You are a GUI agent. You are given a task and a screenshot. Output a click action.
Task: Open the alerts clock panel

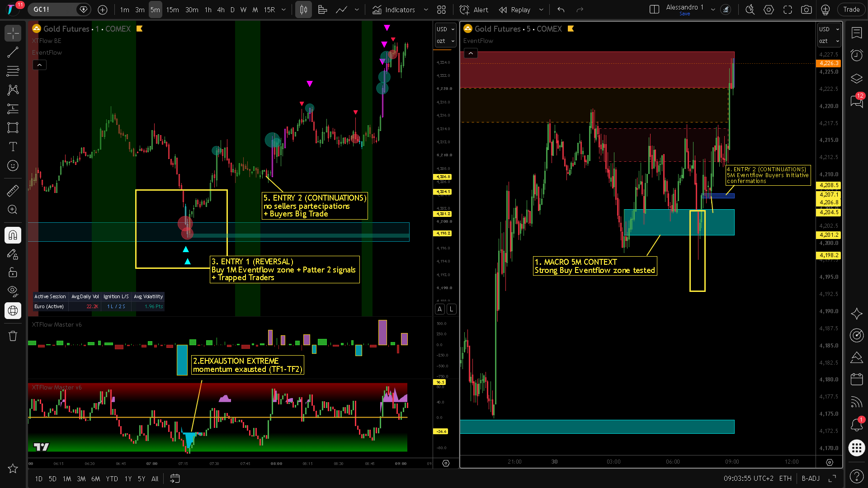coord(856,55)
